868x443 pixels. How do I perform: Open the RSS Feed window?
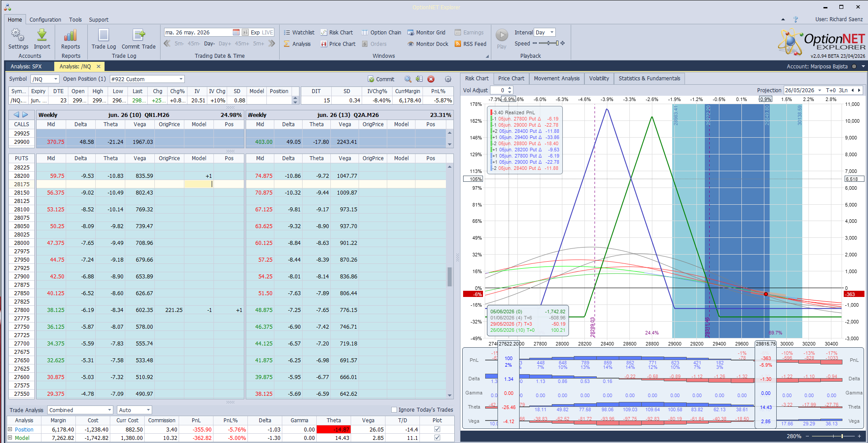[471, 44]
